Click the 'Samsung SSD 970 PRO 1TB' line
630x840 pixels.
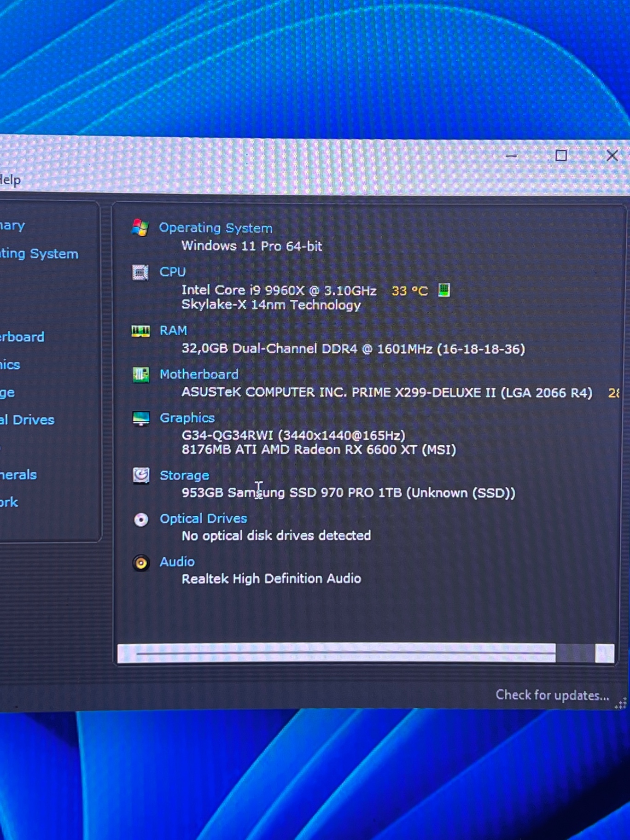349,493
